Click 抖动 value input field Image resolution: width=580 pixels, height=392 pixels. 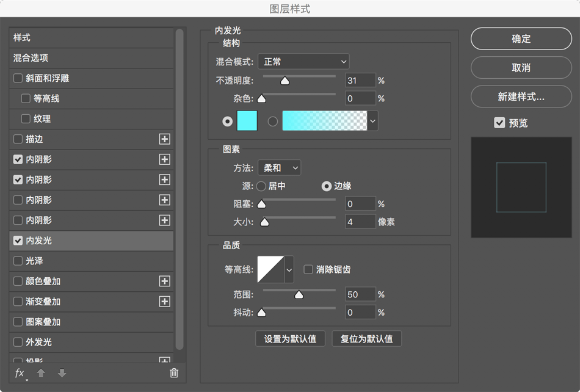360,313
